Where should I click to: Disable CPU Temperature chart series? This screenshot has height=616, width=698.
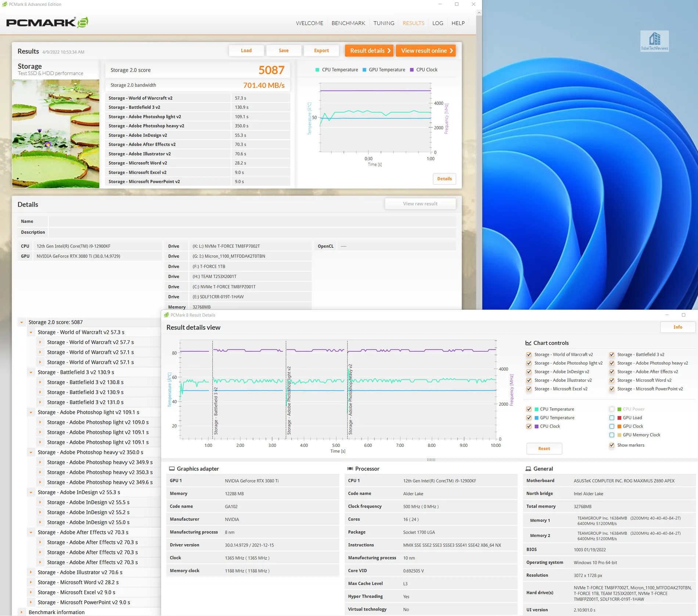529,409
